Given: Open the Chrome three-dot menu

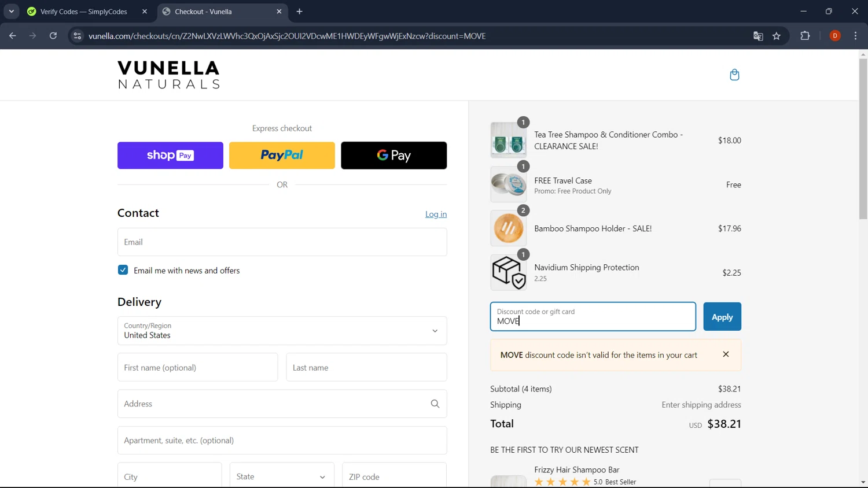Looking at the screenshot, I should pyautogui.click(x=855, y=36).
